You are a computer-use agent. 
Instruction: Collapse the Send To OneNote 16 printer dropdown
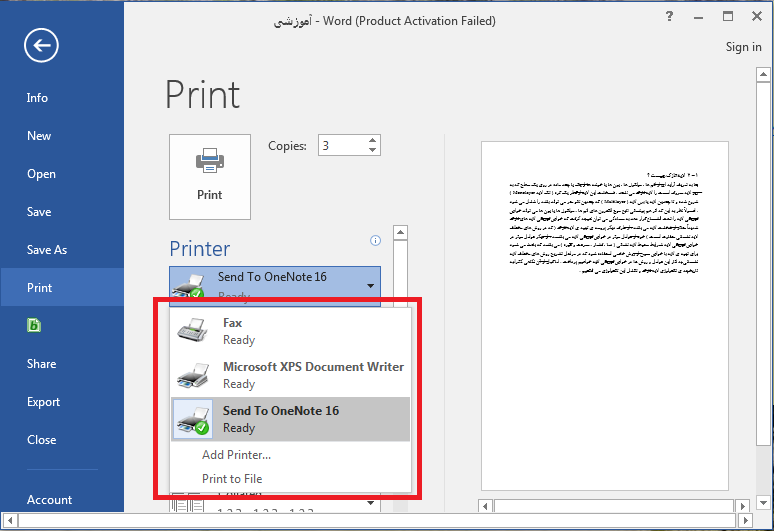click(370, 286)
